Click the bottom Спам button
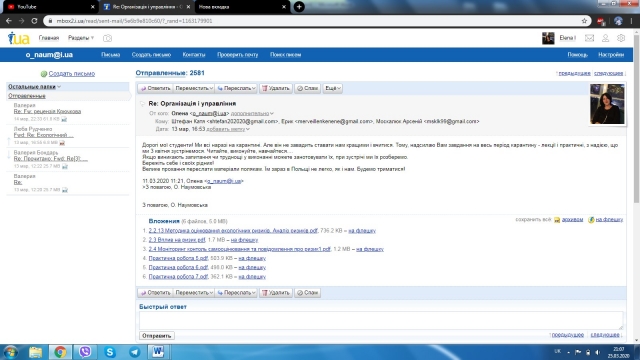The width and height of the screenshot is (640, 360). (x=307, y=293)
